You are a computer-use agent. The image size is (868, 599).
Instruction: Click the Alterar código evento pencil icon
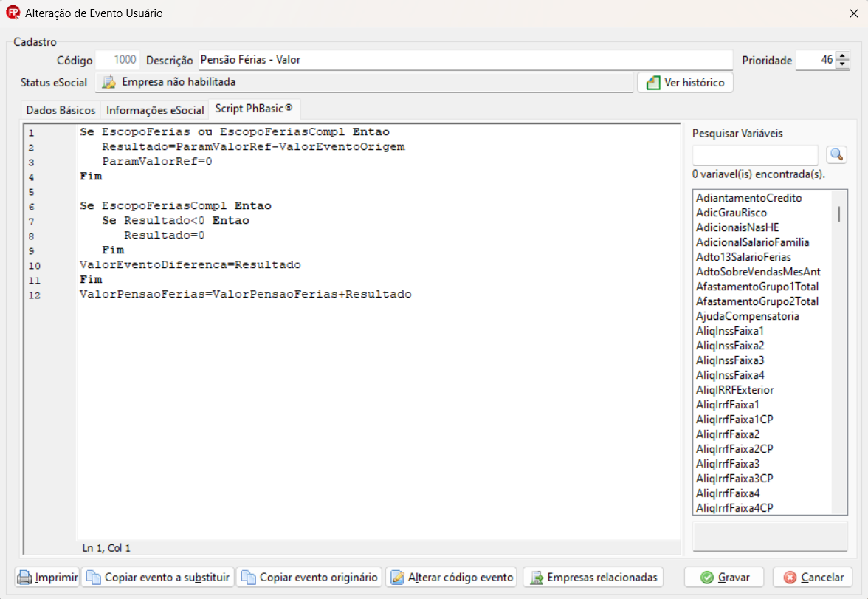tap(397, 578)
